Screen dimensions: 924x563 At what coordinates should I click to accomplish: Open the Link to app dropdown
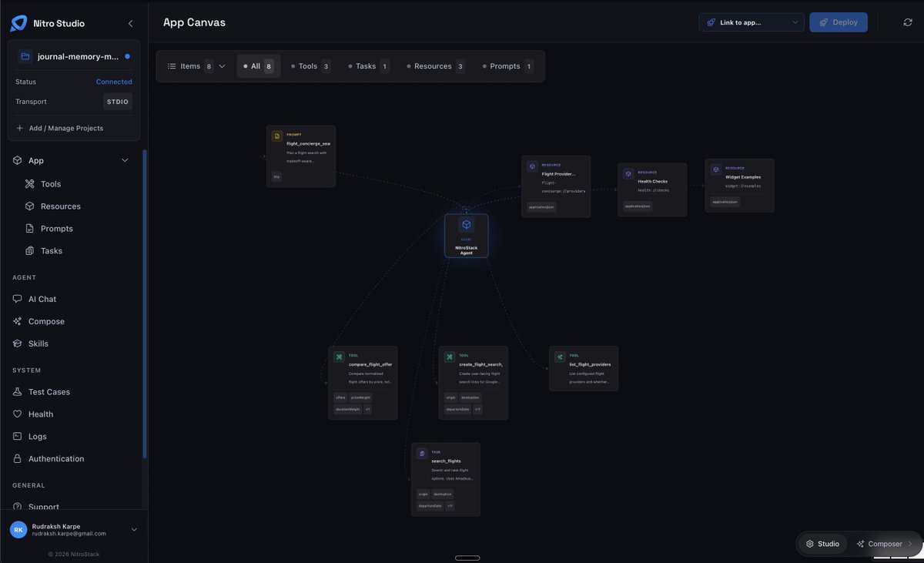coord(752,22)
